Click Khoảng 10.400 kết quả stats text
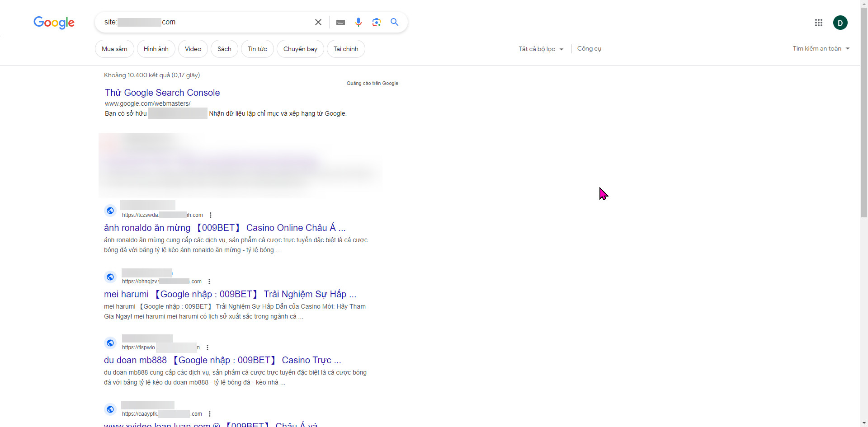This screenshot has height=427, width=868. [152, 75]
